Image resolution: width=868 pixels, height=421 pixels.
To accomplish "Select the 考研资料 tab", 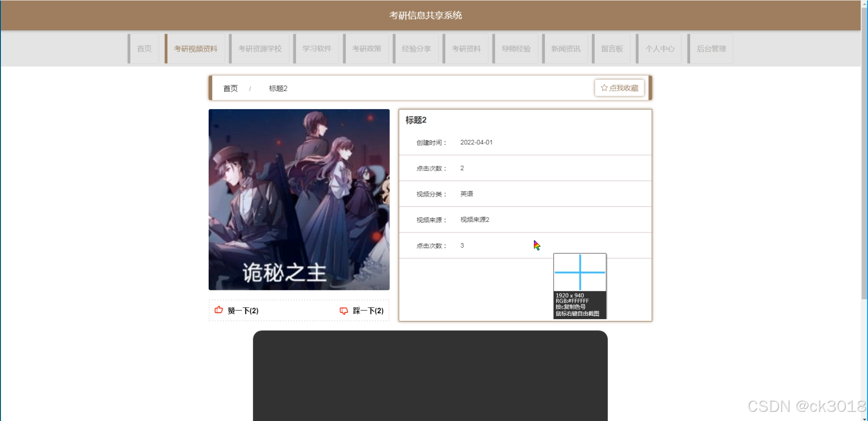I will tap(466, 49).
